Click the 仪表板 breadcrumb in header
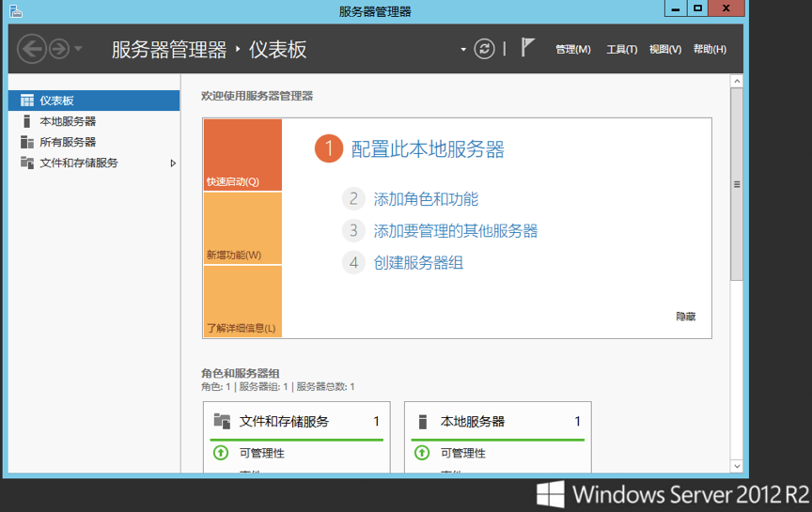The image size is (812, 512). [277, 50]
